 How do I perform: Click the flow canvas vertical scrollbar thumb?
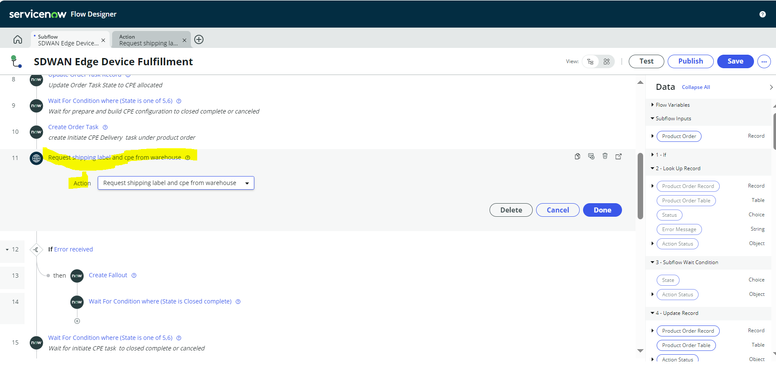[640, 185]
